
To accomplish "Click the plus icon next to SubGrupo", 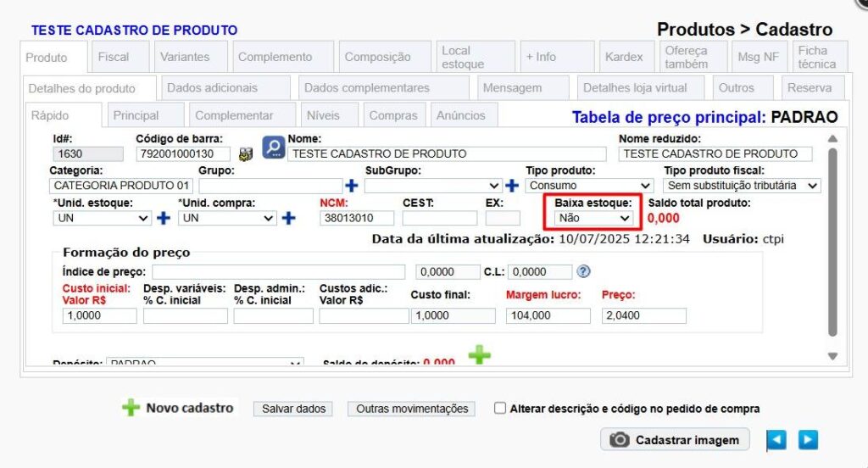I will point(512,185).
